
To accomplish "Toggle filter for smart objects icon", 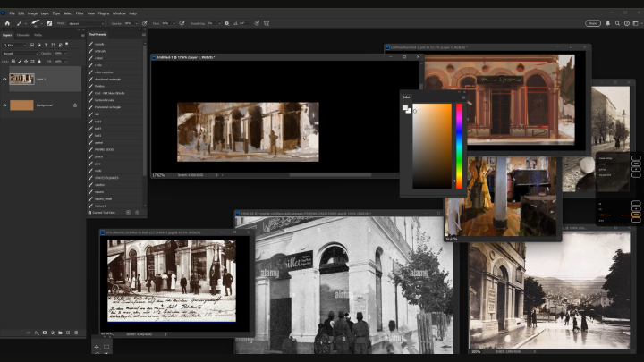I will [60, 45].
